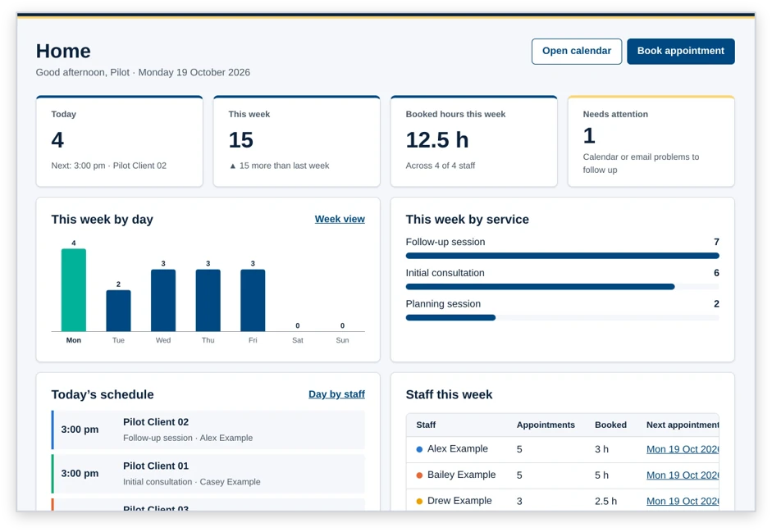Click the Booked column header
The image size is (772, 532).
point(610,425)
